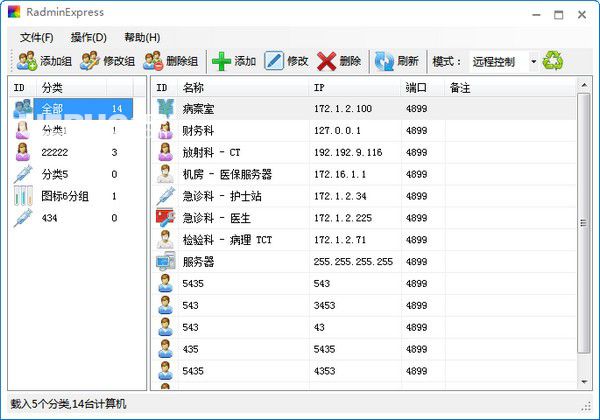This screenshot has width=600, height=420.
Task: Open the 帮助(H) menu
Action: tap(142, 37)
